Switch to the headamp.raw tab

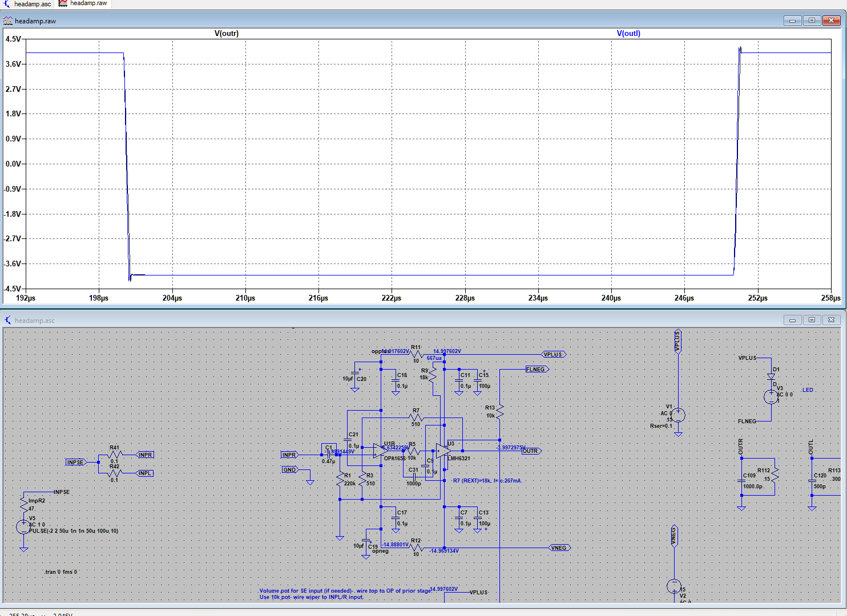pos(83,3)
